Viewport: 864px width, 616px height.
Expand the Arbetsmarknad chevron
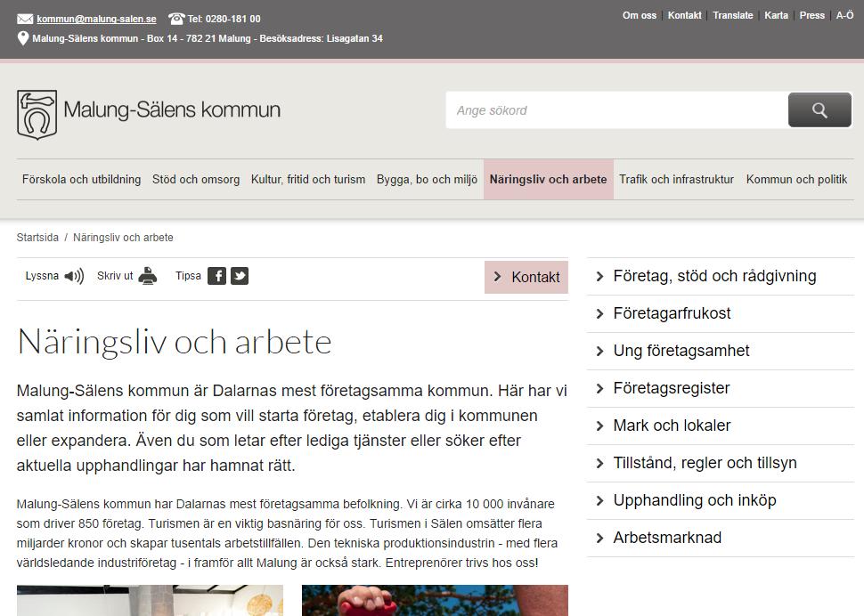coord(600,538)
